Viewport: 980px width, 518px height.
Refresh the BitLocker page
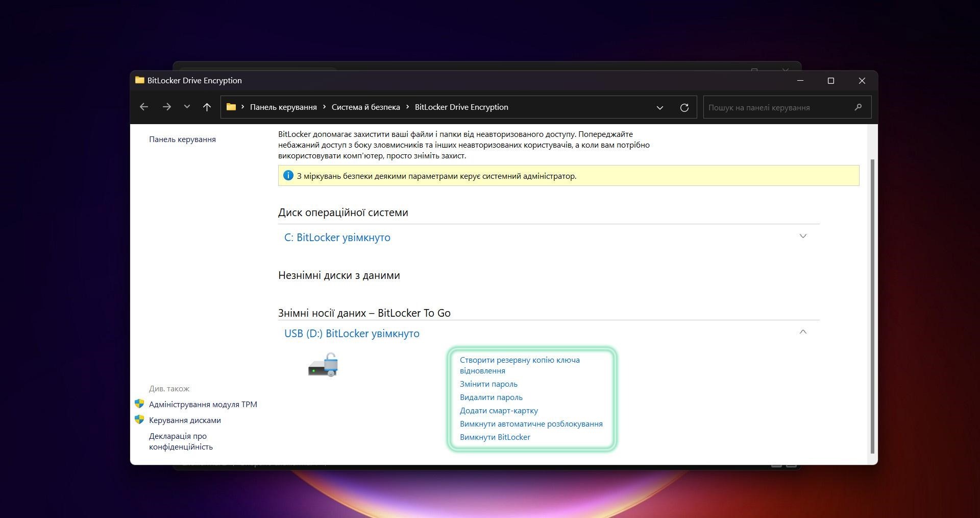tap(684, 107)
